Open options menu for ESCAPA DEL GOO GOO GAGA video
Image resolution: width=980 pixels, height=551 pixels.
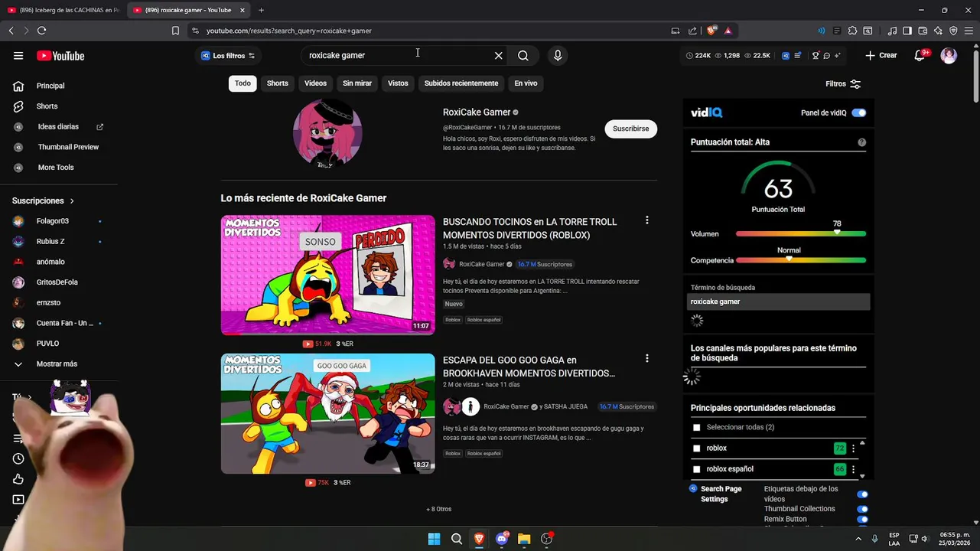tap(647, 358)
